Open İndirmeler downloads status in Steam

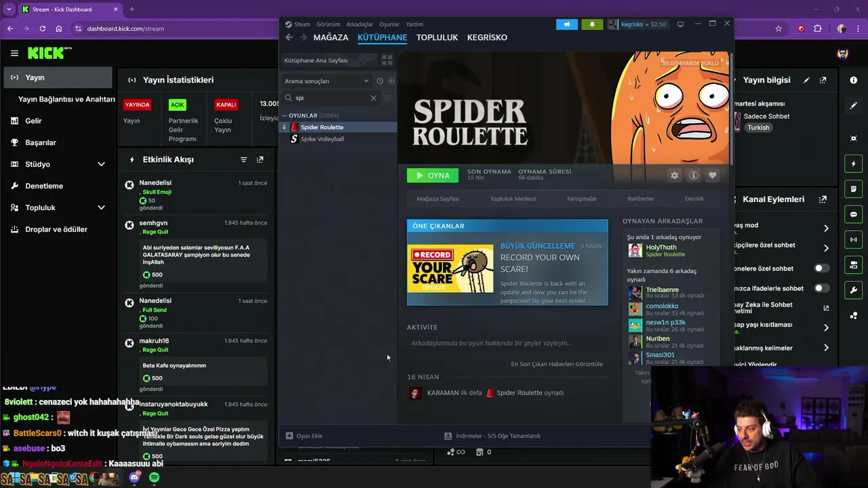click(x=492, y=436)
